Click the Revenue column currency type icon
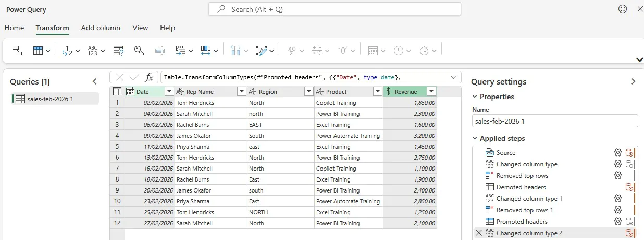 (389, 91)
